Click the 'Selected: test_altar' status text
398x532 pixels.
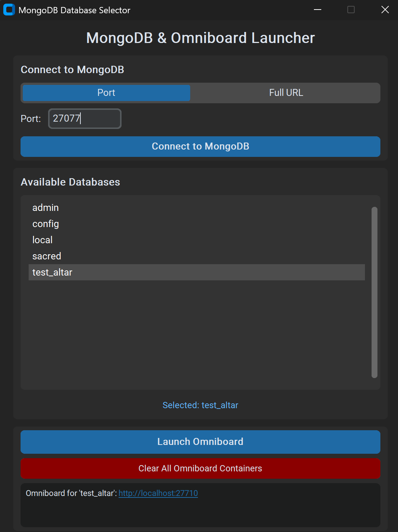tap(200, 405)
